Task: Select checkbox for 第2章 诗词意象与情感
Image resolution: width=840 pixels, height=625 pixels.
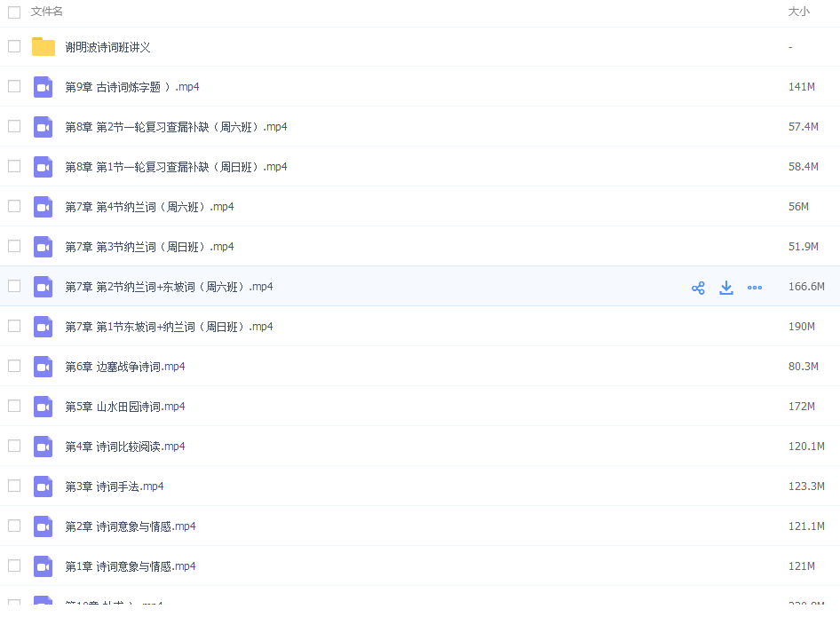Action: (x=14, y=526)
